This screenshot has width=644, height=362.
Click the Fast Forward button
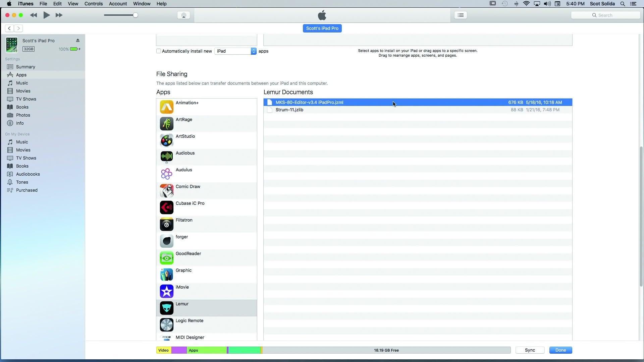[x=59, y=15]
